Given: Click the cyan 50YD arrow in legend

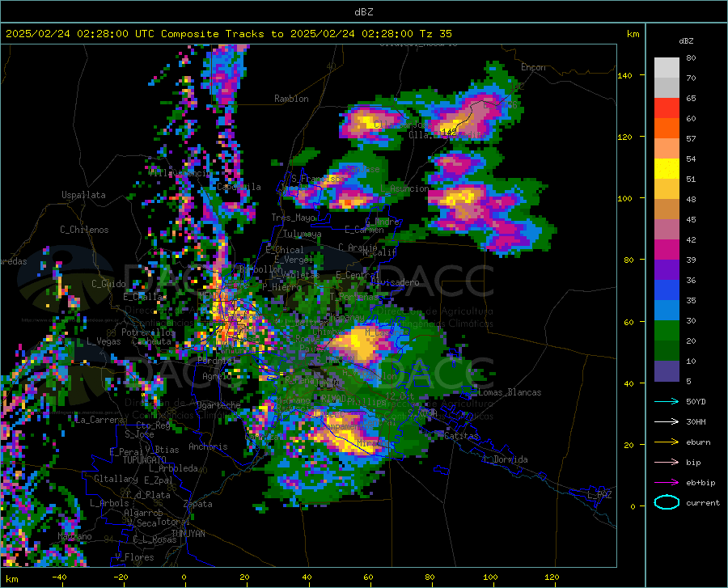Looking at the screenshot, I should tap(667, 401).
